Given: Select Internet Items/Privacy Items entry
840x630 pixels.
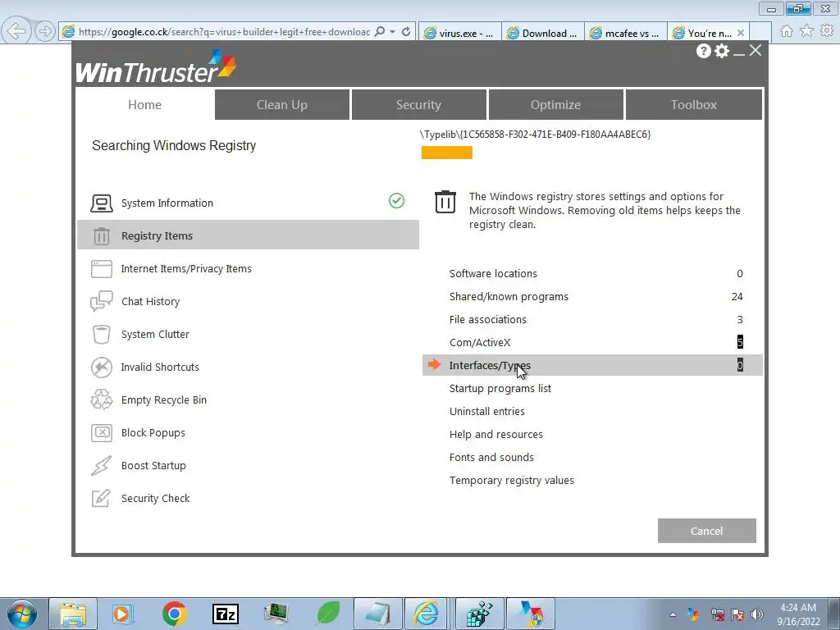Looking at the screenshot, I should 248,269.
